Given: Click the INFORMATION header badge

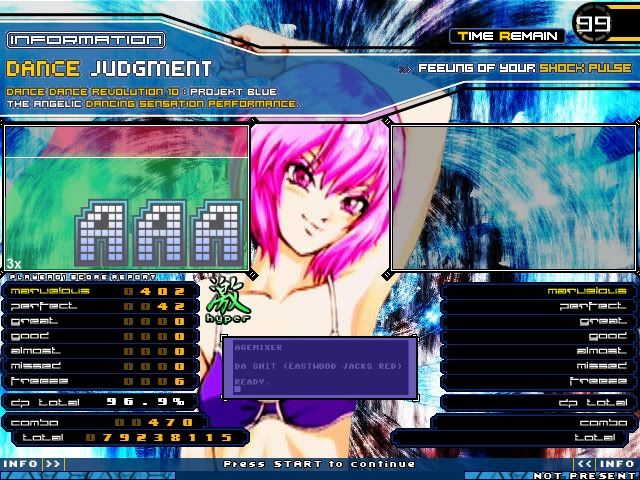Looking at the screenshot, I should pyautogui.click(x=86, y=40).
